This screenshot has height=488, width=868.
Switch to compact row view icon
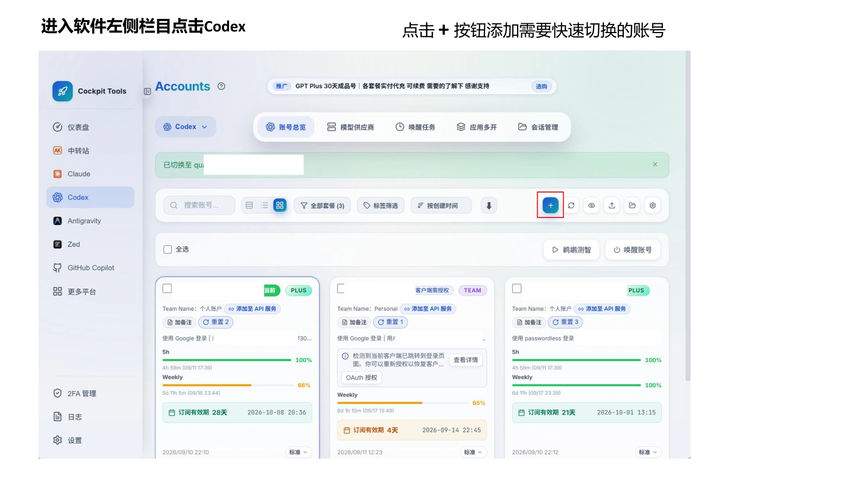pos(249,206)
